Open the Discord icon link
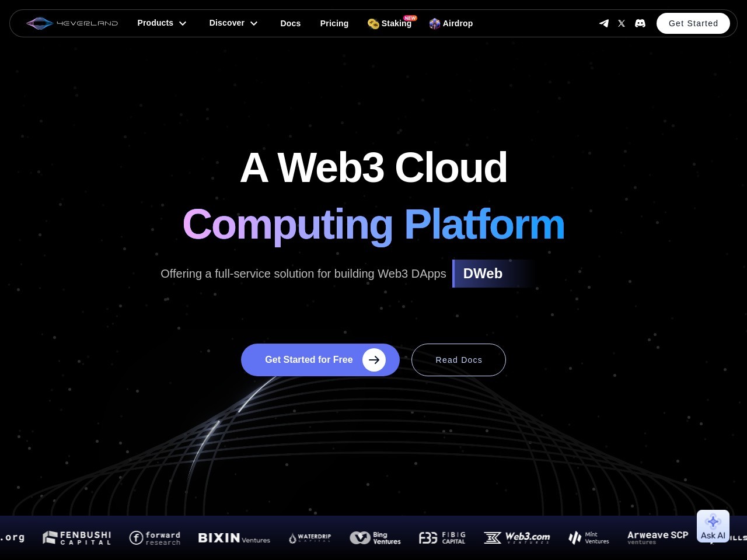Image resolution: width=747 pixels, height=560 pixels. pos(640,23)
